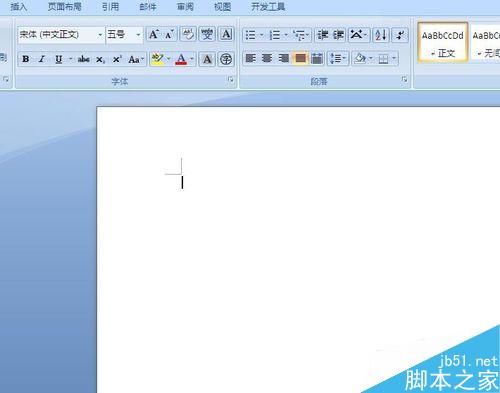The height and width of the screenshot is (393, 500).
Task: Open font color dropdown arrow
Action: 192,59
